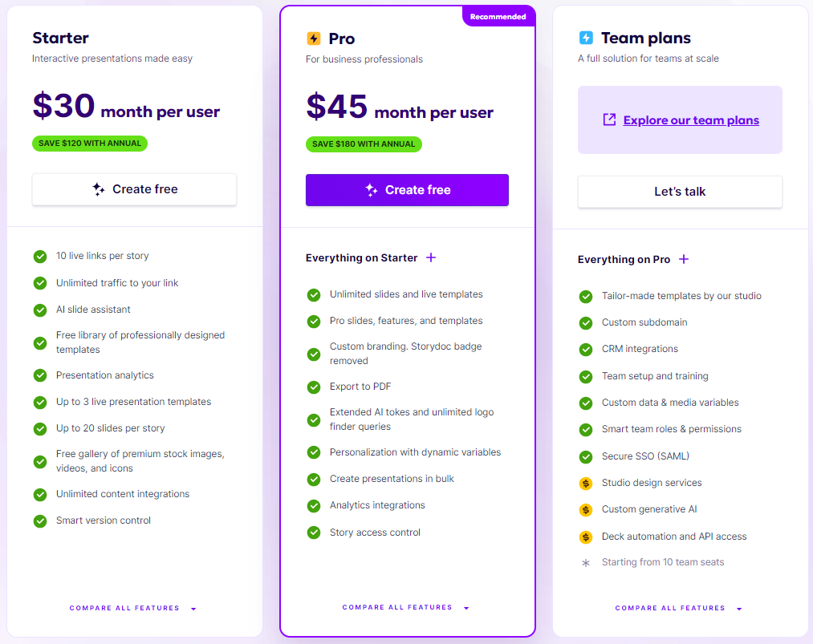
Task: Click the dollar coin icon beside Custom generative AI
Action: point(586,510)
